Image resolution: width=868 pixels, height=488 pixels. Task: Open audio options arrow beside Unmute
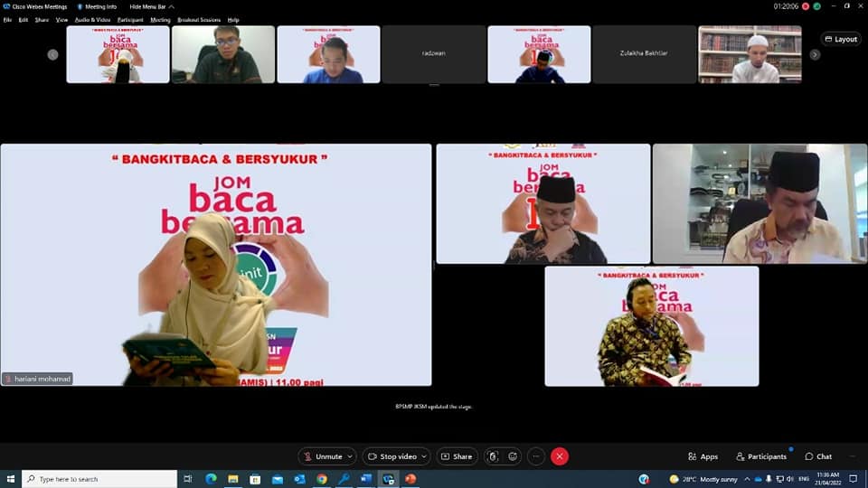point(350,456)
